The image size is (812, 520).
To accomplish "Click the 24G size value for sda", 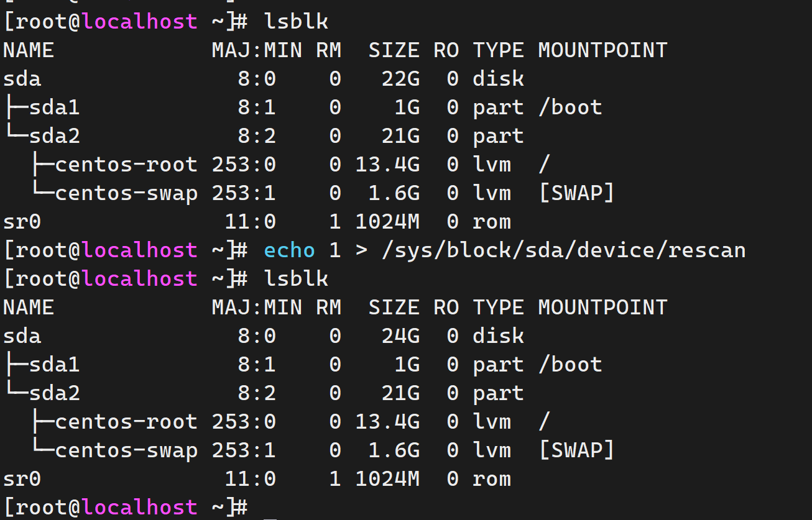I will click(x=400, y=336).
